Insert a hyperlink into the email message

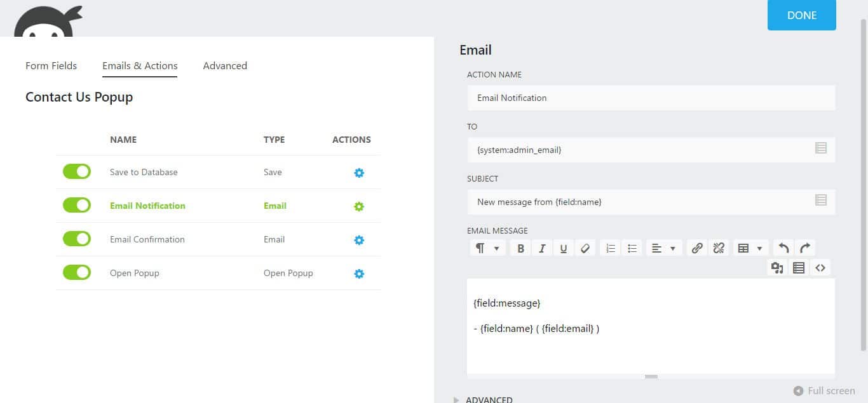[x=696, y=248]
